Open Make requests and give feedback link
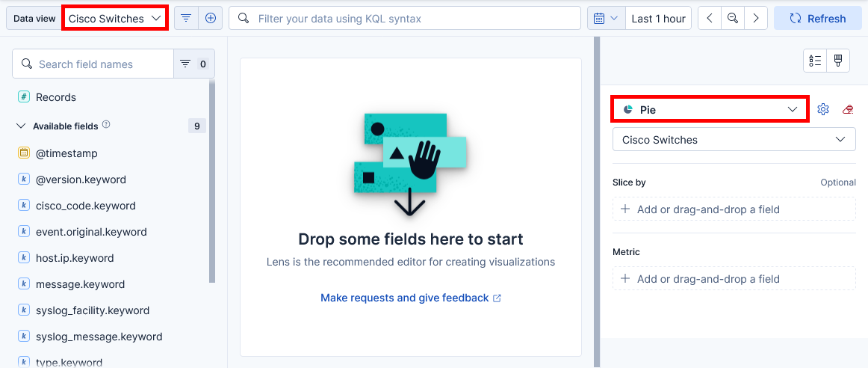Viewport: 868px width, 368px height. coord(411,298)
